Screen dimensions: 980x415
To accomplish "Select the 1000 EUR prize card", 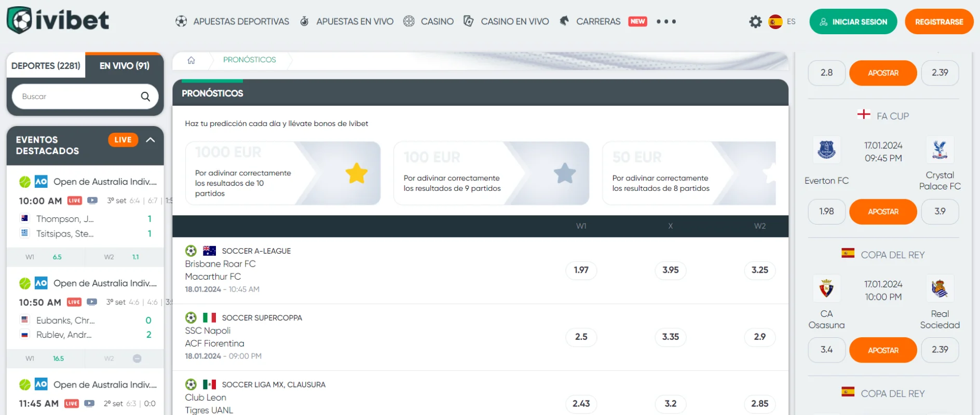I will (x=283, y=173).
